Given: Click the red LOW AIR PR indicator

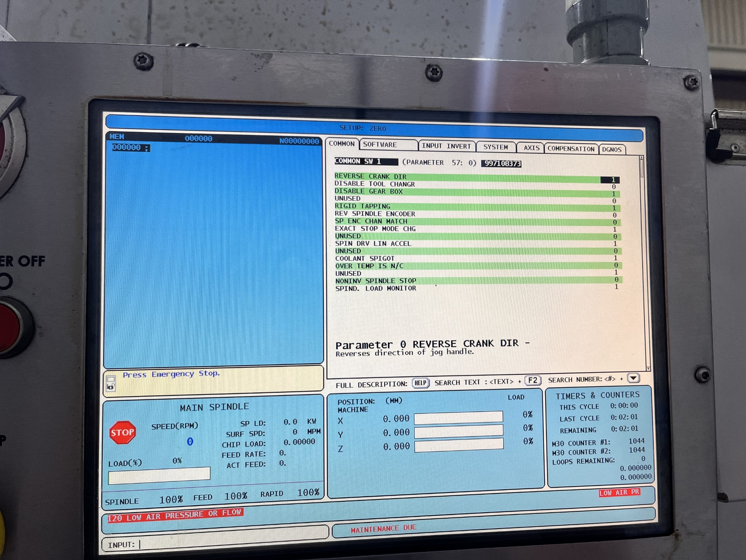Looking at the screenshot, I should [619, 492].
